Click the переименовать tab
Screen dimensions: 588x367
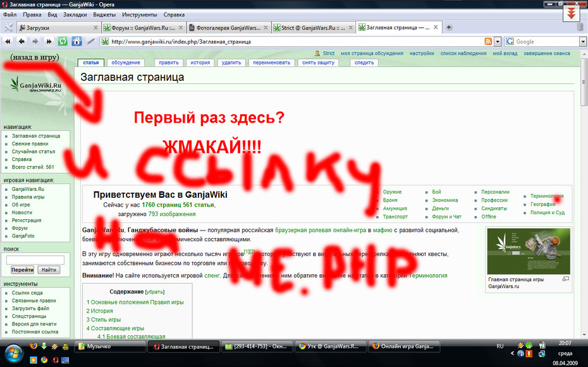(x=271, y=63)
